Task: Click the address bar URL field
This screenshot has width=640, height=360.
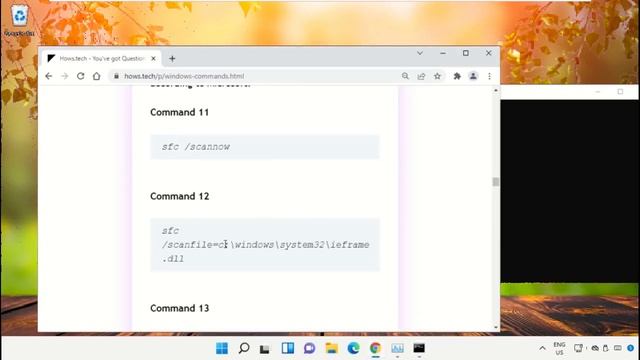Action: click(255, 76)
